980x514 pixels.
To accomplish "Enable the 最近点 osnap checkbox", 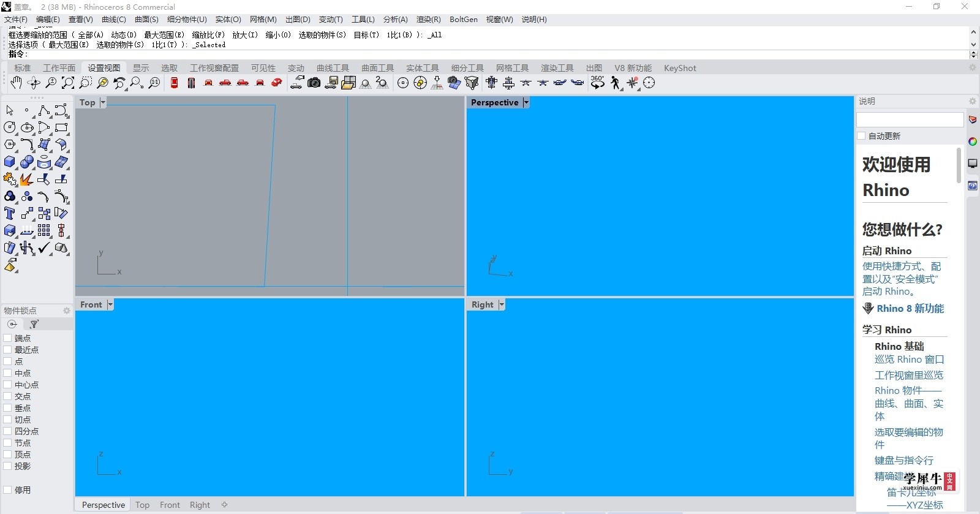I will coord(7,350).
